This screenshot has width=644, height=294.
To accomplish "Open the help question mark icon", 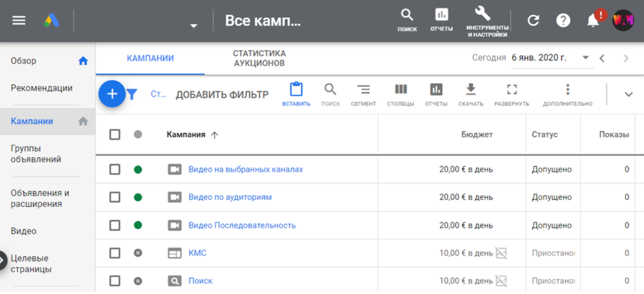I will pyautogui.click(x=563, y=20).
